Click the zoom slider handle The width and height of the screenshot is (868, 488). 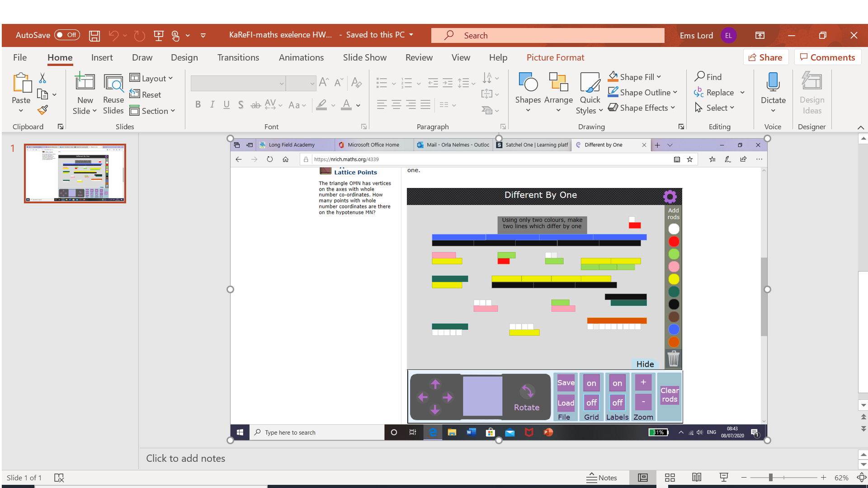[770, 478]
